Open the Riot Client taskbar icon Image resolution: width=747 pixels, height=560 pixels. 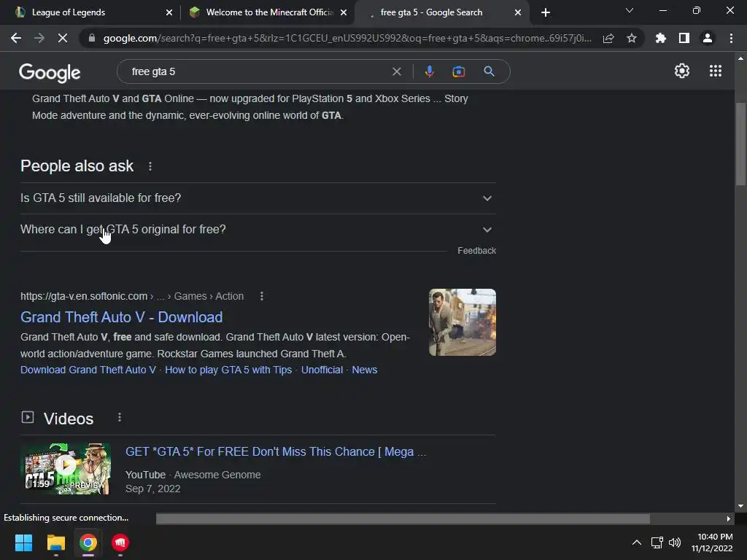coord(120,542)
